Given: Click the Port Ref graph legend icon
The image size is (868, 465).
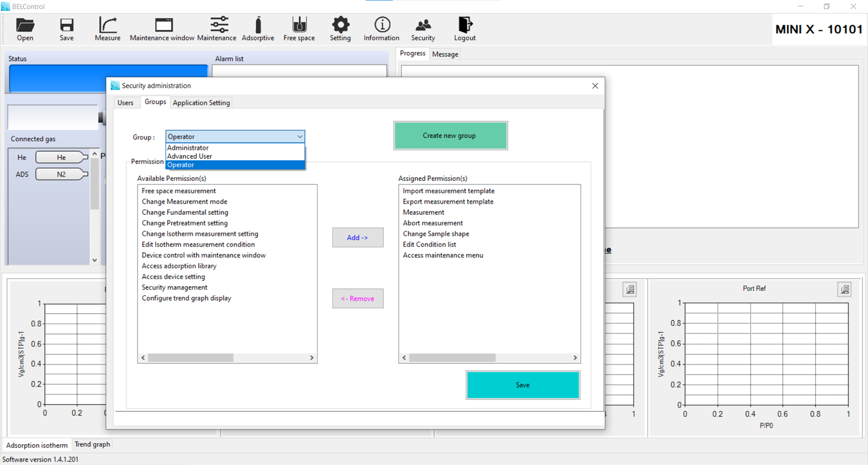Looking at the screenshot, I should click(844, 289).
